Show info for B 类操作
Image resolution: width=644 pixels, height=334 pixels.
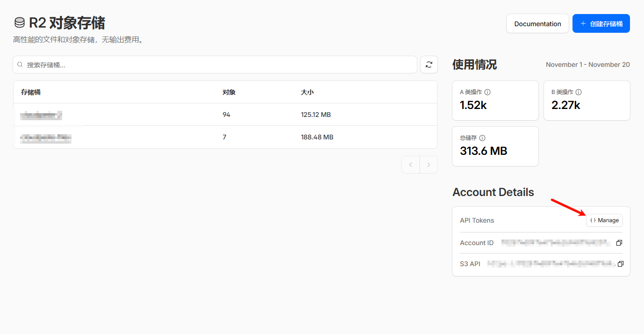pos(579,92)
